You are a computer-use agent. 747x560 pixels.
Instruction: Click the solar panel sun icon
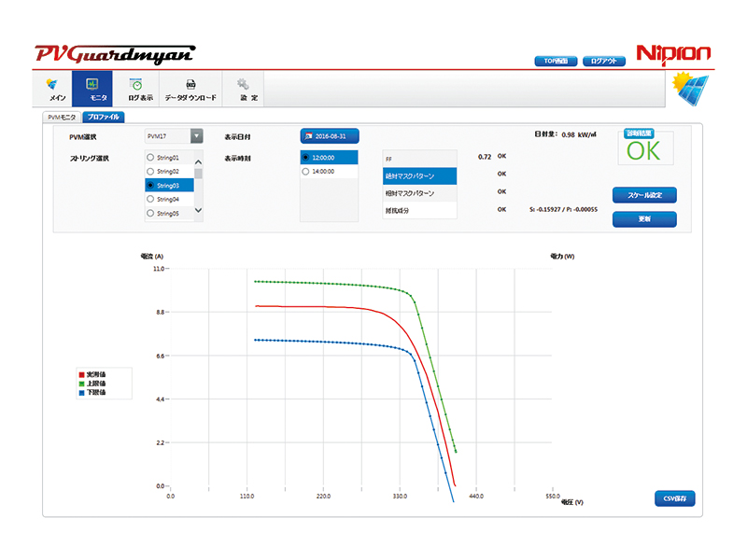(692, 91)
